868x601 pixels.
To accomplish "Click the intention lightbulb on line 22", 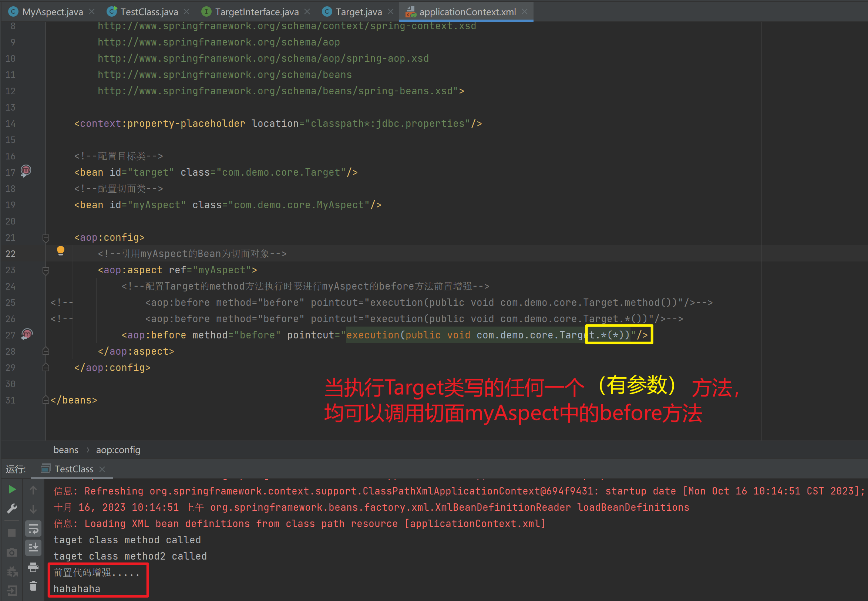I will pos(61,251).
